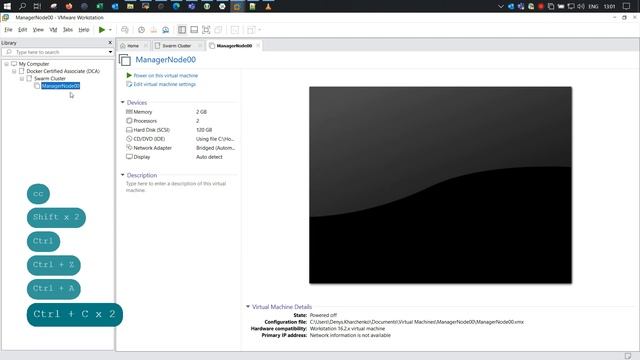The image size is (640, 360).
Task: Open the snapshot manager icon
Action: pyautogui.click(x=165, y=30)
